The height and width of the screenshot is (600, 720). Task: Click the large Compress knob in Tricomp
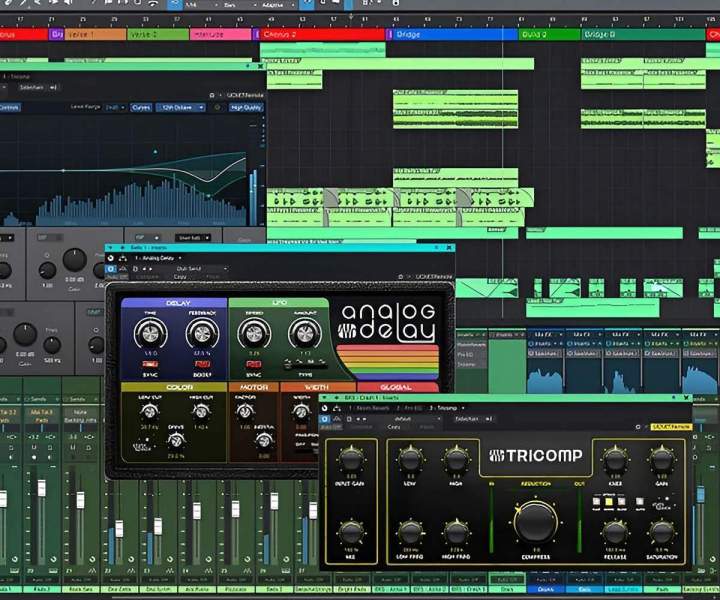(x=535, y=522)
